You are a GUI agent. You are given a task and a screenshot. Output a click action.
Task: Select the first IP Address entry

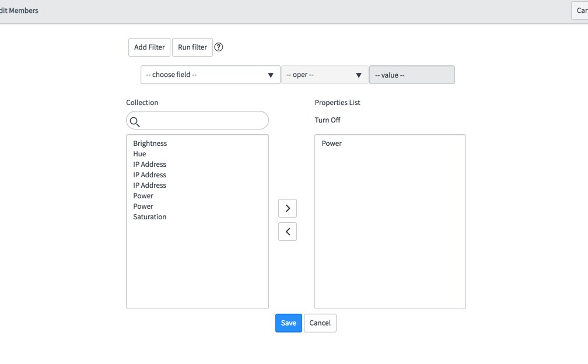[x=149, y=164]
